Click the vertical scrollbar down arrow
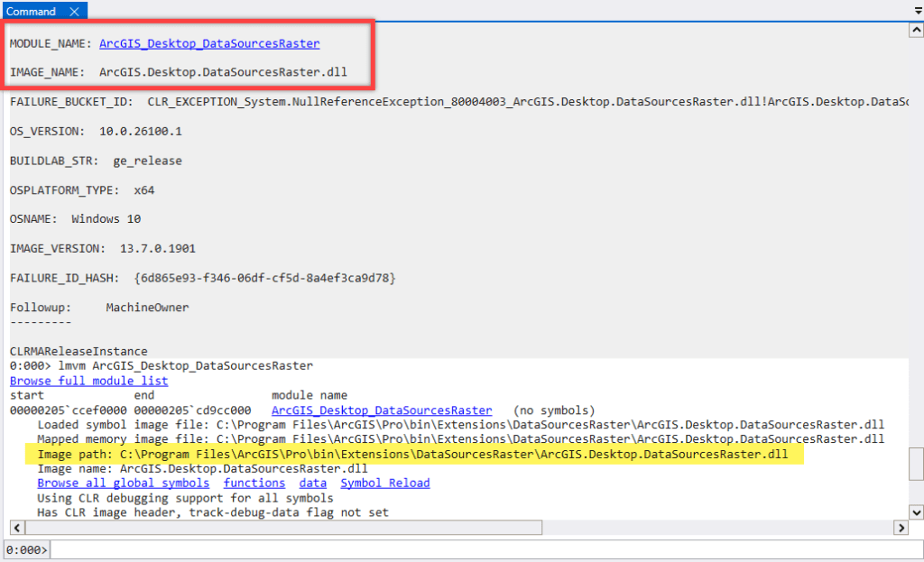 pyautogui.click(x=917, y=511)
